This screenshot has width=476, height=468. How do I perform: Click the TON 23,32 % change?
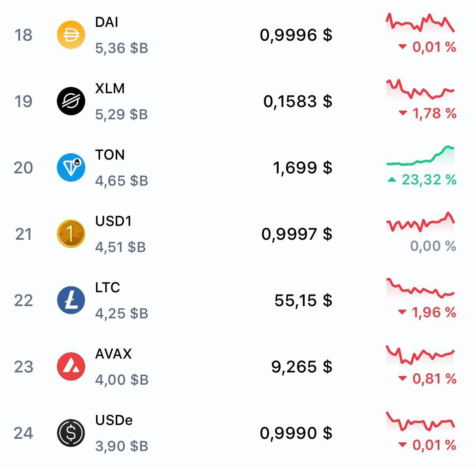(422, 180)
